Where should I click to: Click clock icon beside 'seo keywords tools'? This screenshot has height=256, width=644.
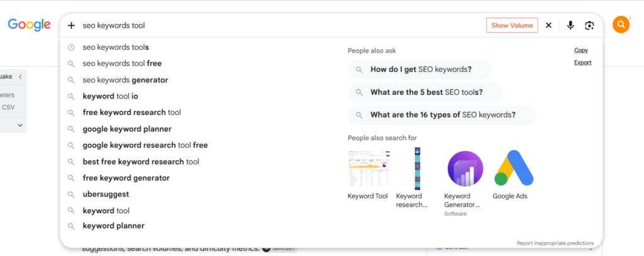(72, 47)
